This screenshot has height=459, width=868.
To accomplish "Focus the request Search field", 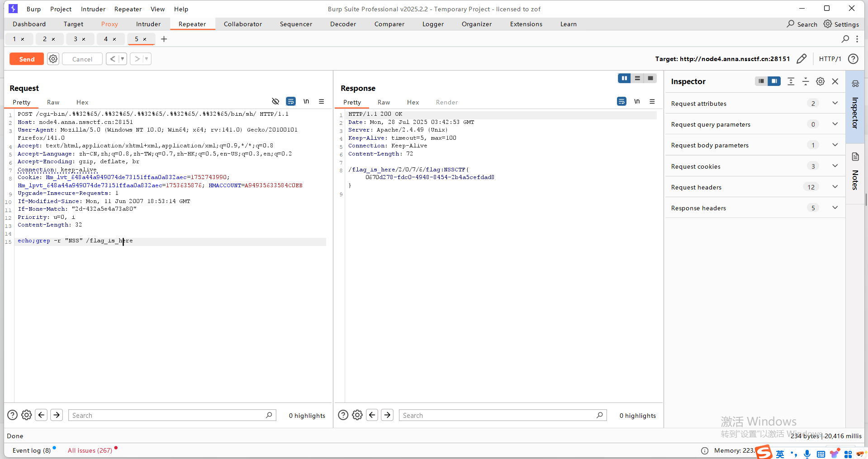I will [172, 415].
